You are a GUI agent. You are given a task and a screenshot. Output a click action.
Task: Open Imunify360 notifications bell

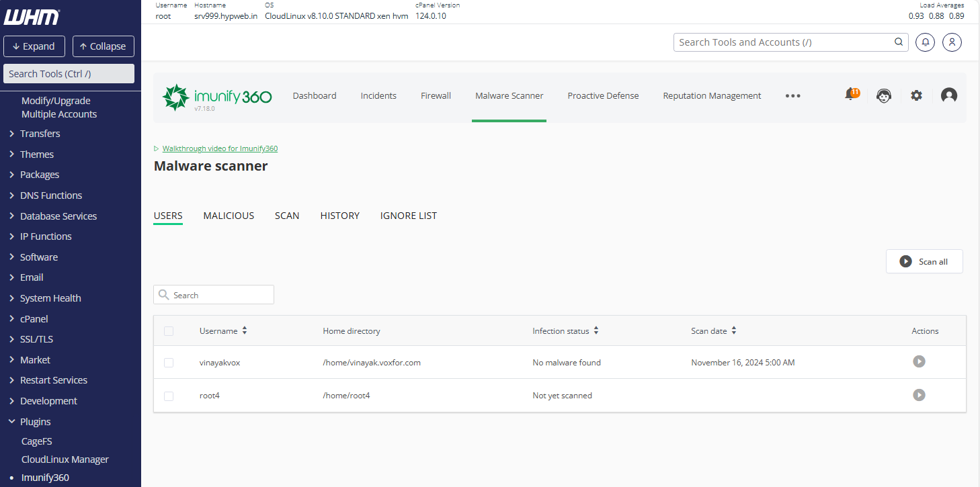(851, 95)
